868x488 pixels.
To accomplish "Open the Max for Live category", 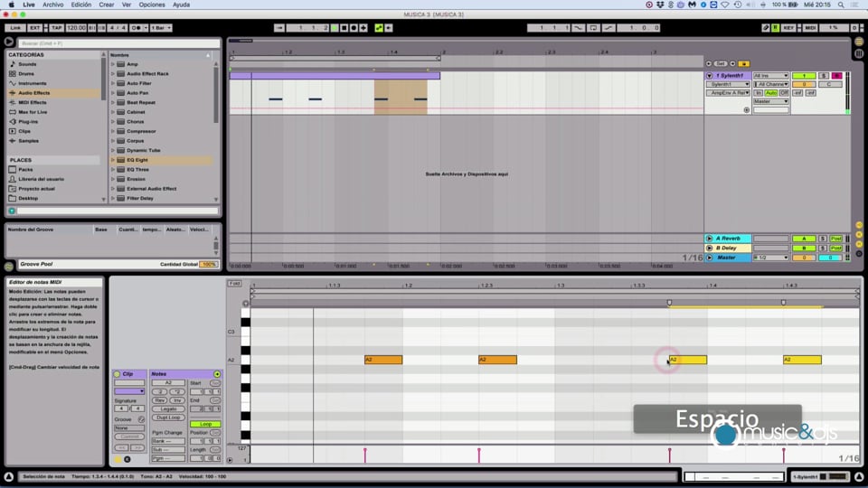I will pyautogui.click(x=33, y=112).
